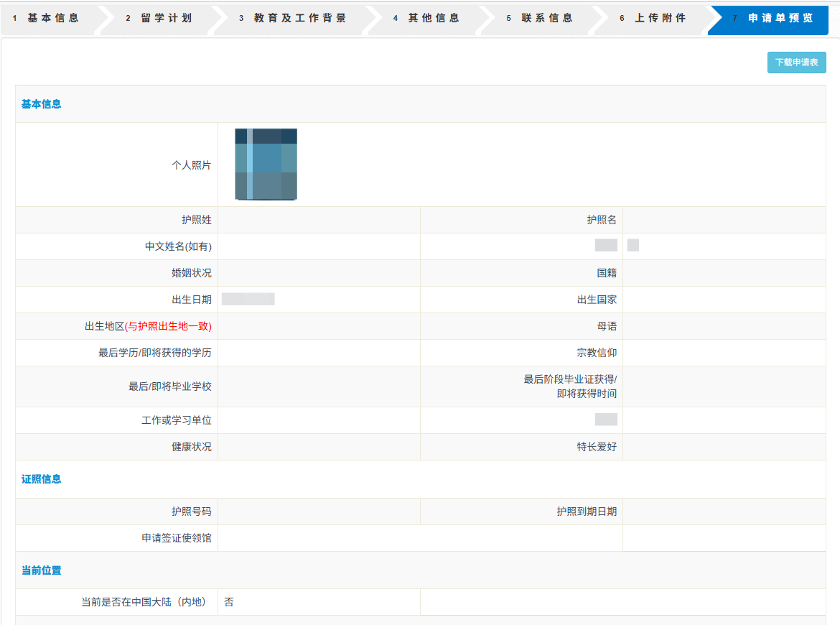Image resolution: width=840 pixels, height=625 pixels.
Task: Open step 5 联系信息 tab
Action: 540,19
